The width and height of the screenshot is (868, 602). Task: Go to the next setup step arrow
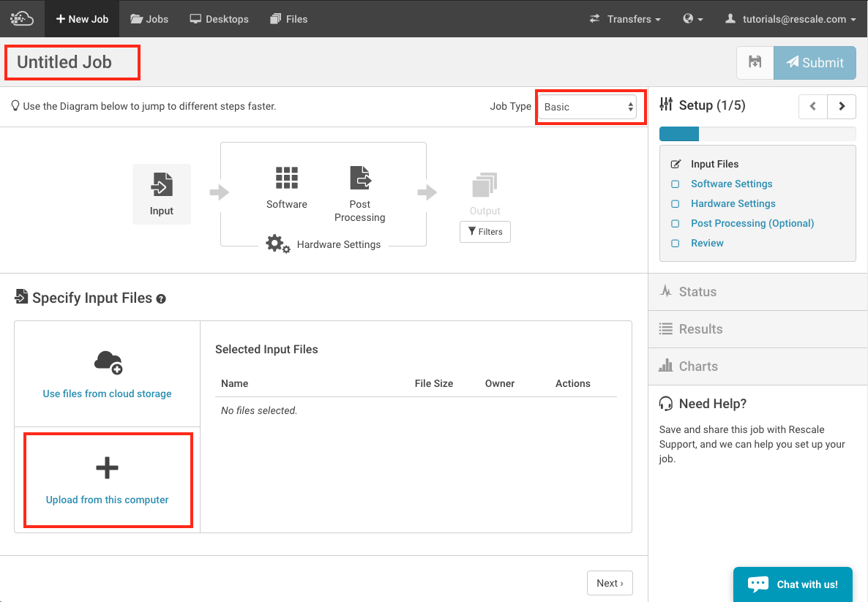point(842,106)
